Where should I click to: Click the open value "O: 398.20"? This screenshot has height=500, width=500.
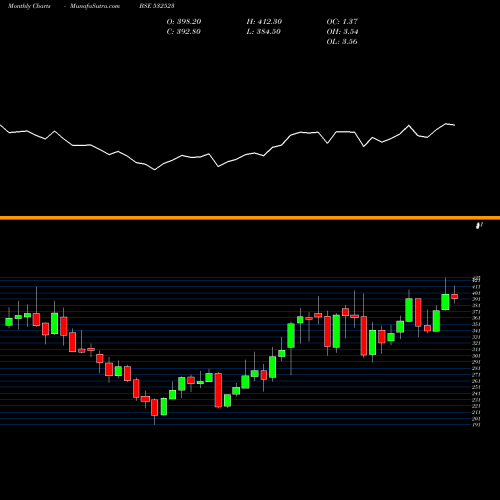click(184, 22)
